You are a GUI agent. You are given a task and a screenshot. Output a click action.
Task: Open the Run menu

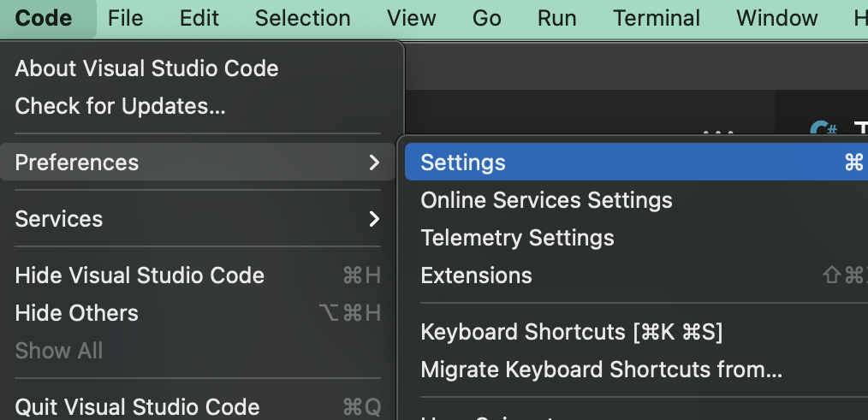pyautogui.click(x=557, y=18)
